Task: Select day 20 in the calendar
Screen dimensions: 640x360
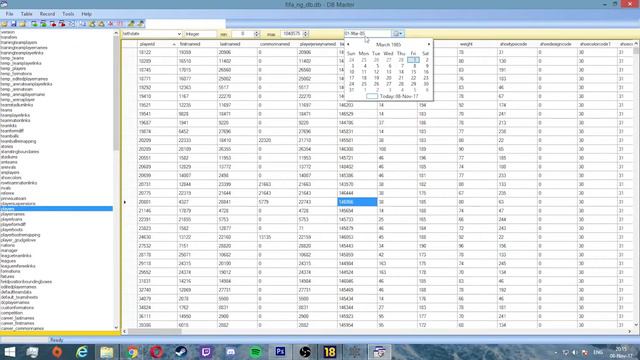Action: [389, 78]
